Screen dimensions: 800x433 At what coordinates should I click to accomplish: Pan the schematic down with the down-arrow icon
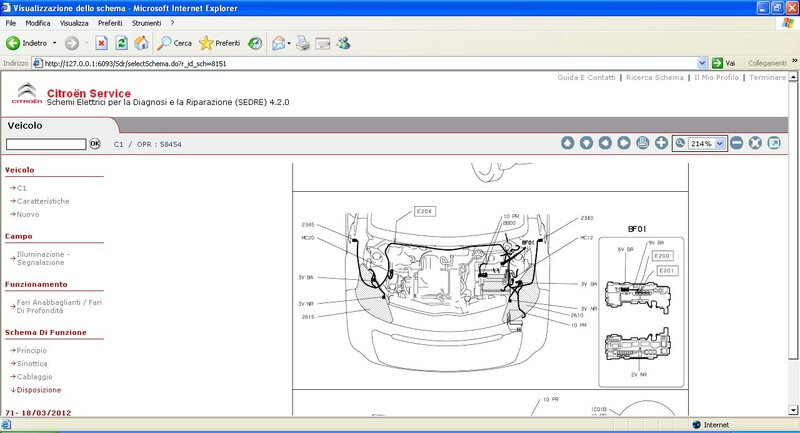click(x=586, y=144)
